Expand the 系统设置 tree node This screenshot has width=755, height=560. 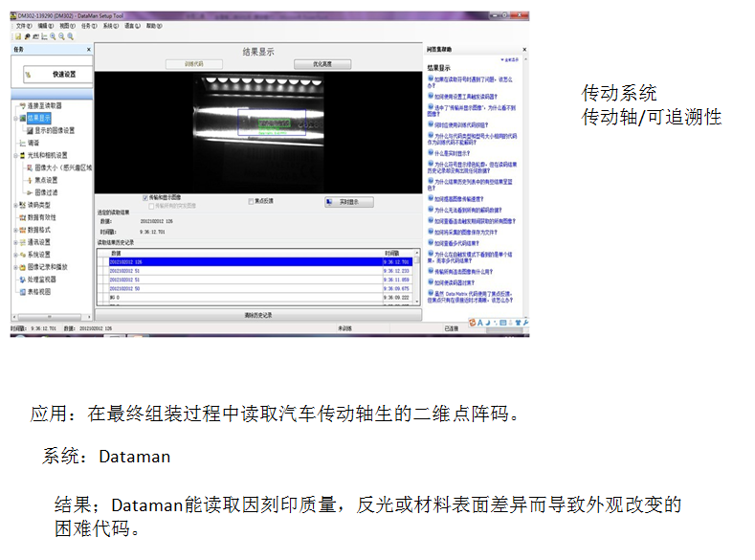tap(16, 255)
